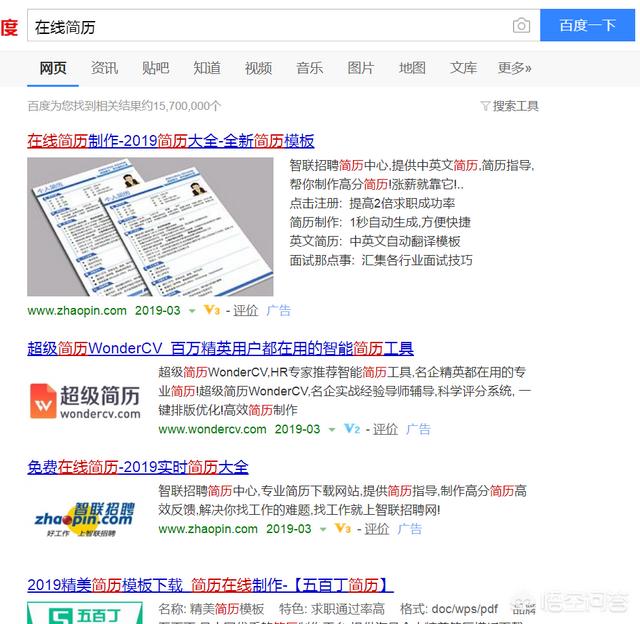Switch to the 音乐 tab
The image size is (640, 624).
pyautogui.click(x=310, y=68)
